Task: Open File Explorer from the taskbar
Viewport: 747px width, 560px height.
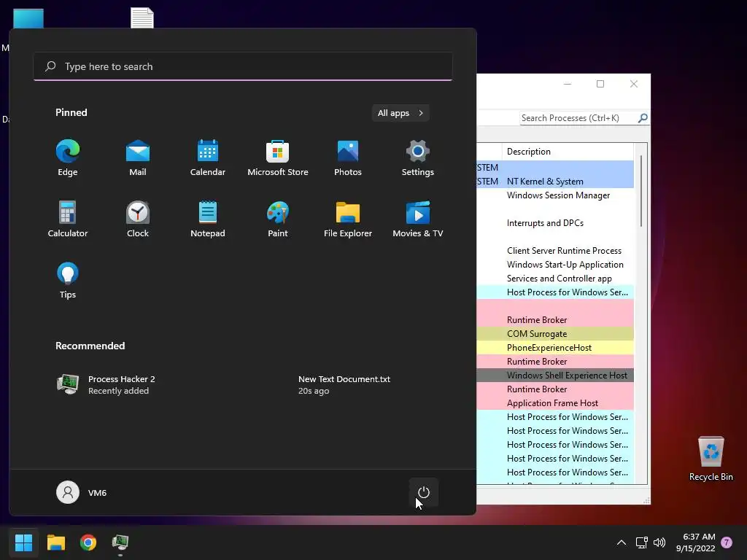Action: click(x=55, y=542)
